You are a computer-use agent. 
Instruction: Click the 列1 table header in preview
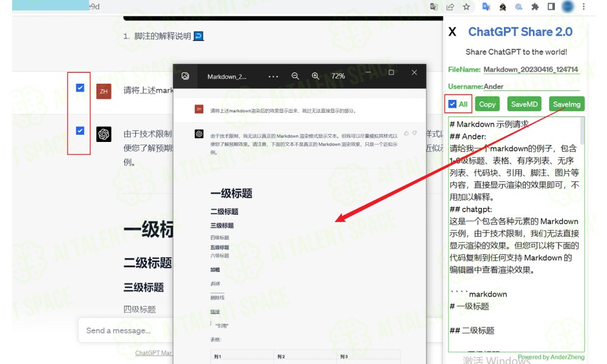217,356
